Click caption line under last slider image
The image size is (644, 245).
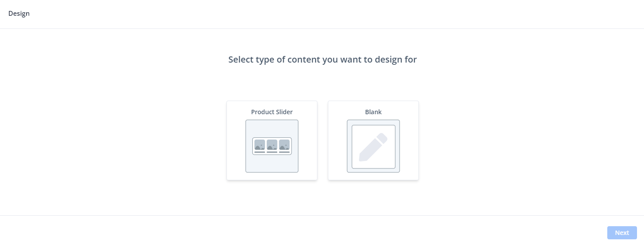[x=284, y=152]
